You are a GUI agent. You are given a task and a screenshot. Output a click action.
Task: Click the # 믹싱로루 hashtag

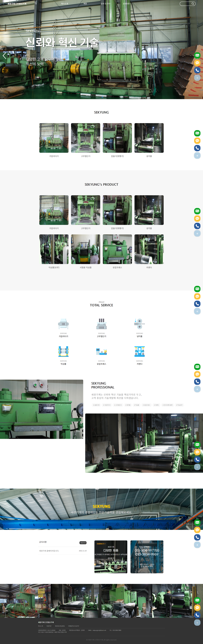click(x=179, y=405)
